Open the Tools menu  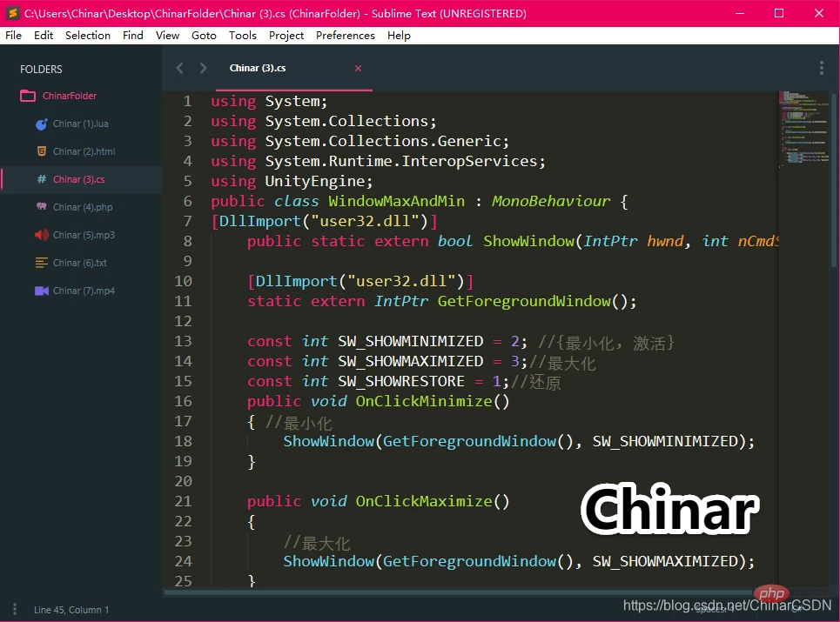(x=243, y=36)
